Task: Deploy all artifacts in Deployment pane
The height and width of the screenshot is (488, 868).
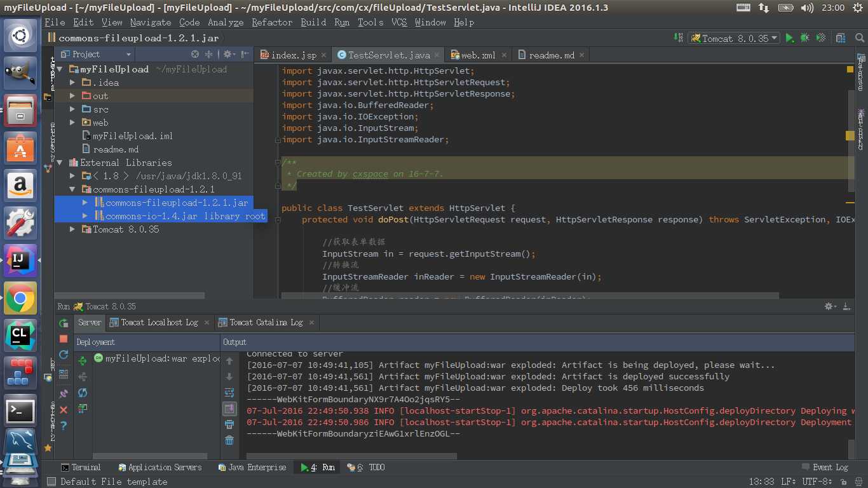Action: 83,361
